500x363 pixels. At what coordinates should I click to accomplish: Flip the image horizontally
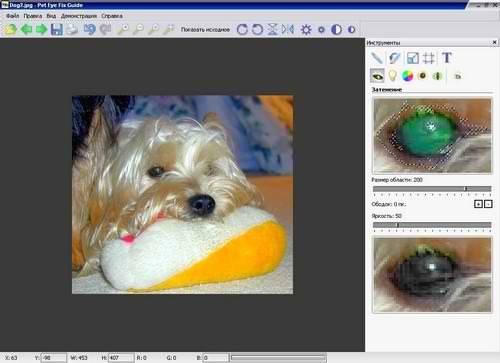click(288, 29)
